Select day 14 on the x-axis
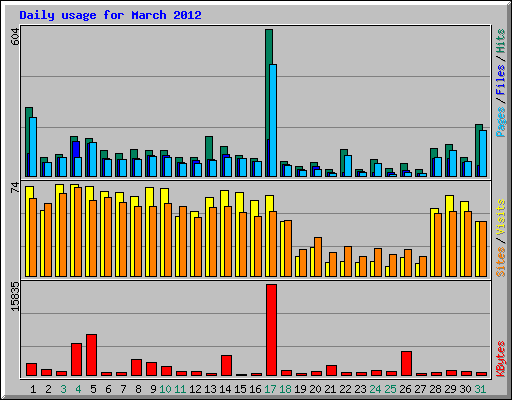The height and width of the screenshot is (400, 512). [225, 389]
